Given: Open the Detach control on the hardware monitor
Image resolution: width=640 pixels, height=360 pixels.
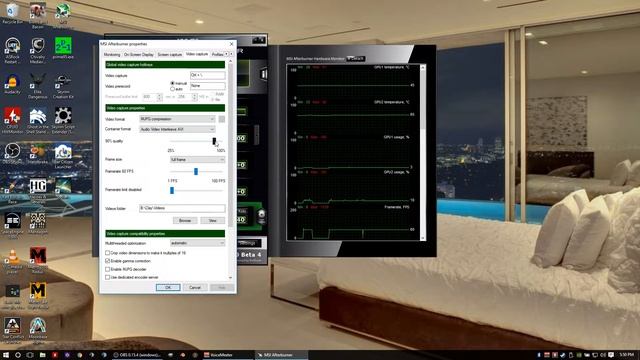Looking at the screenshot, I should 356,59.
